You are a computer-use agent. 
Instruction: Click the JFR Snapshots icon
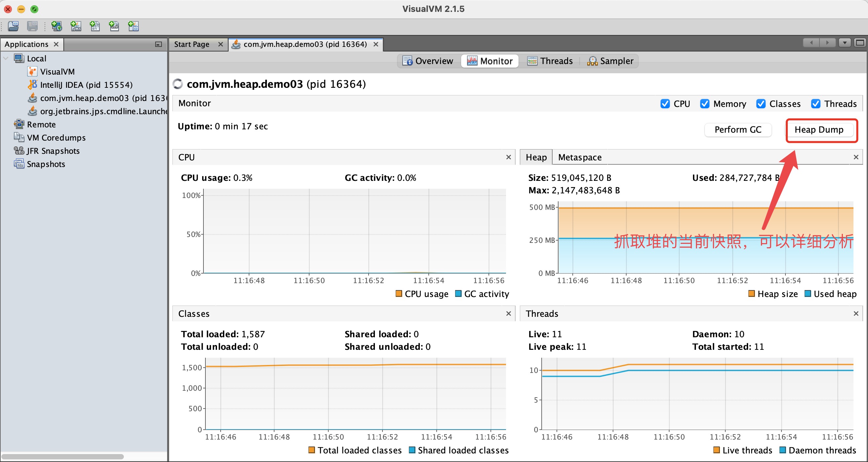[19, 150]
